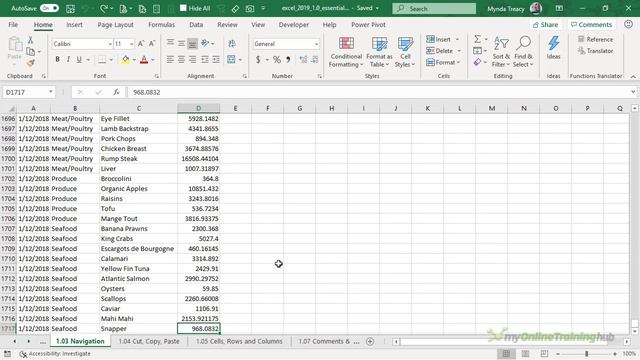
Task: Apply the red Font Color
Action: click(x=144, y=60)
